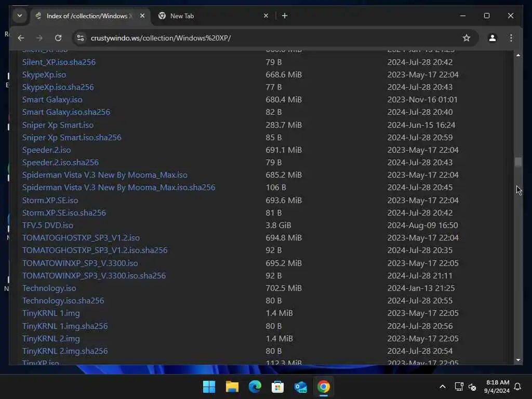Viewport: 532px width, 399px height.
Task: Select the 702.5 MiB size value
Action: [284, 288]
